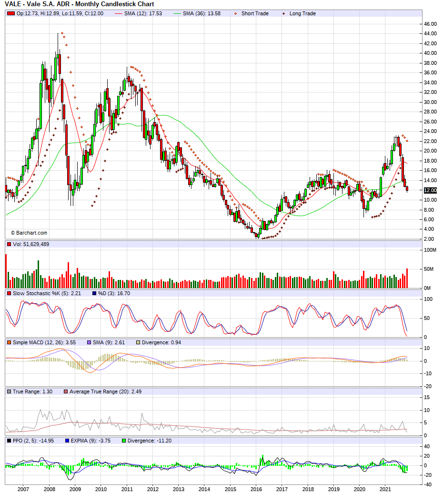Click the SMA (9): 2.61 label
The height and width of the screenshot is (504, 443).
click(x=109, y=343)
